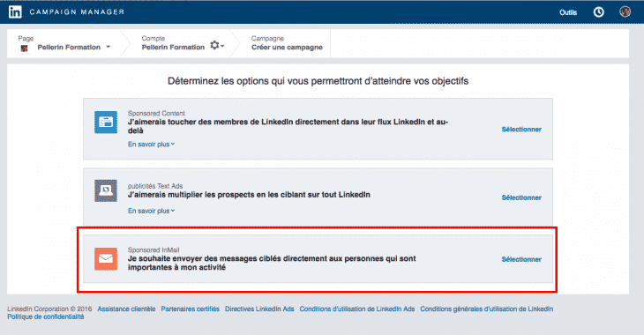This screenshot has height=335, width=644.
Task: Open Conditions d'utilisation de LinkedIn Ads link
Action: point(357,309)
